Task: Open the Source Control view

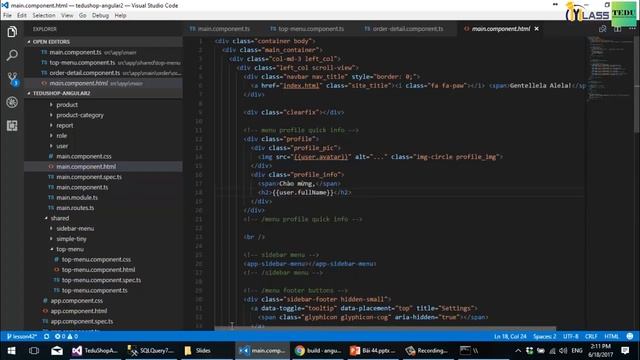Action: 12,78
